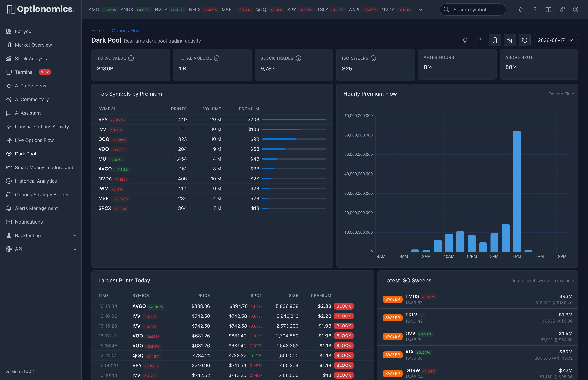Expand the ticker tape chevron
588x380 pixels.
[421, 10]
